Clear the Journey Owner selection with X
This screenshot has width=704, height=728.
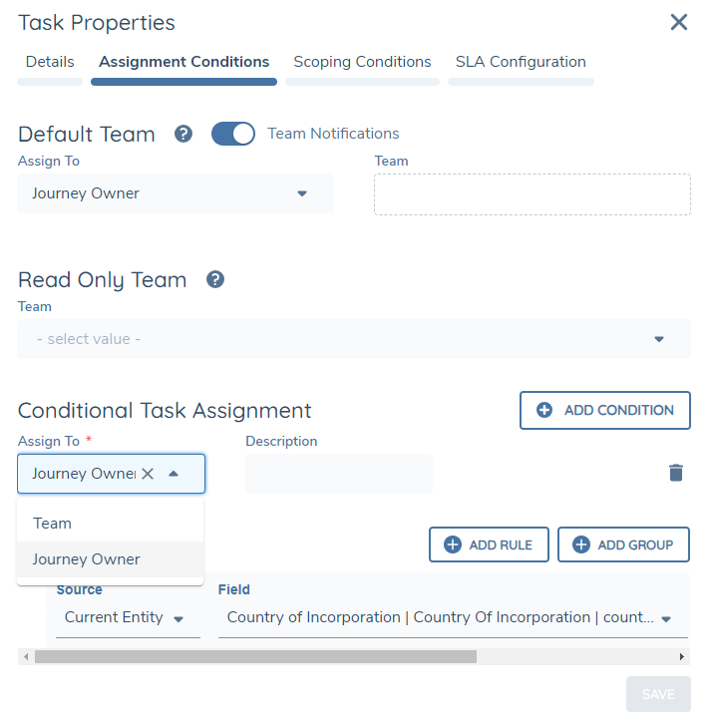click(x=148, y=474)
